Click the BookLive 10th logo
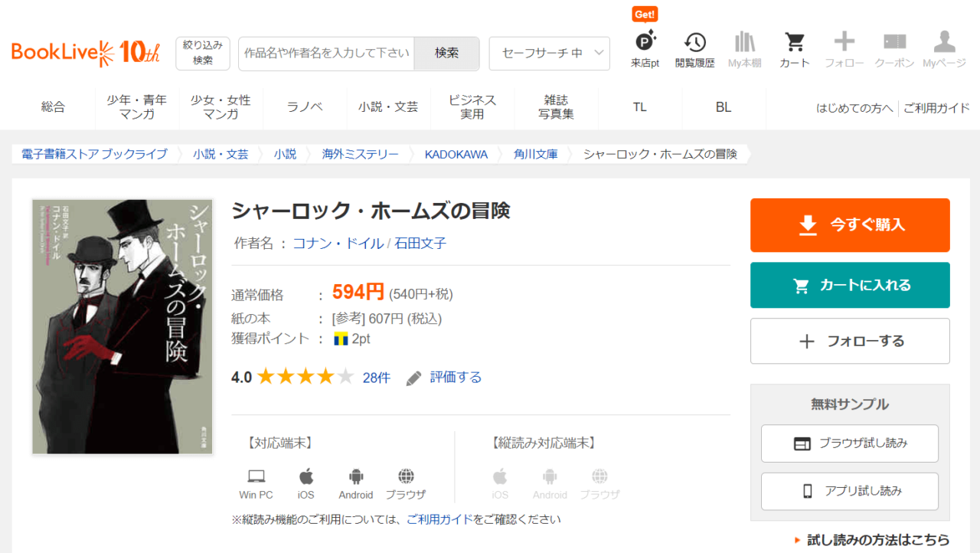Image resolution: width=980 pixels, height=553 pixels. click(x=86, y=53)
